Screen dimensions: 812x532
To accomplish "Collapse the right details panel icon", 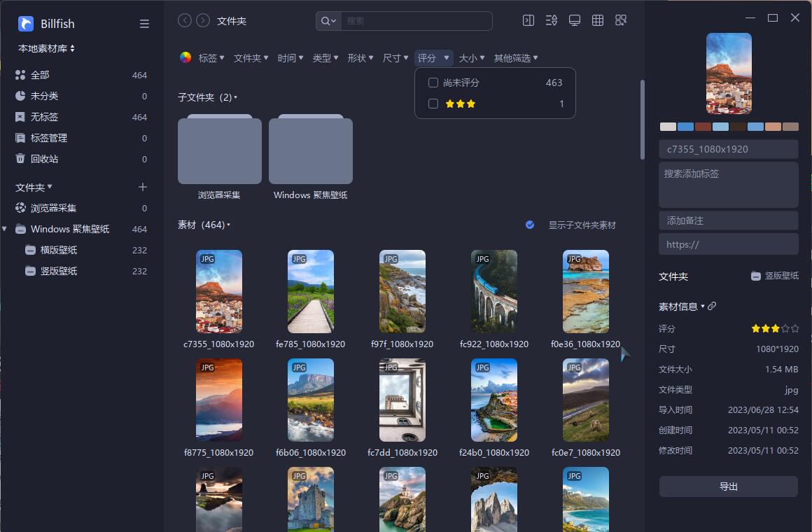I will pyautogui.click(x=528, y=21).
